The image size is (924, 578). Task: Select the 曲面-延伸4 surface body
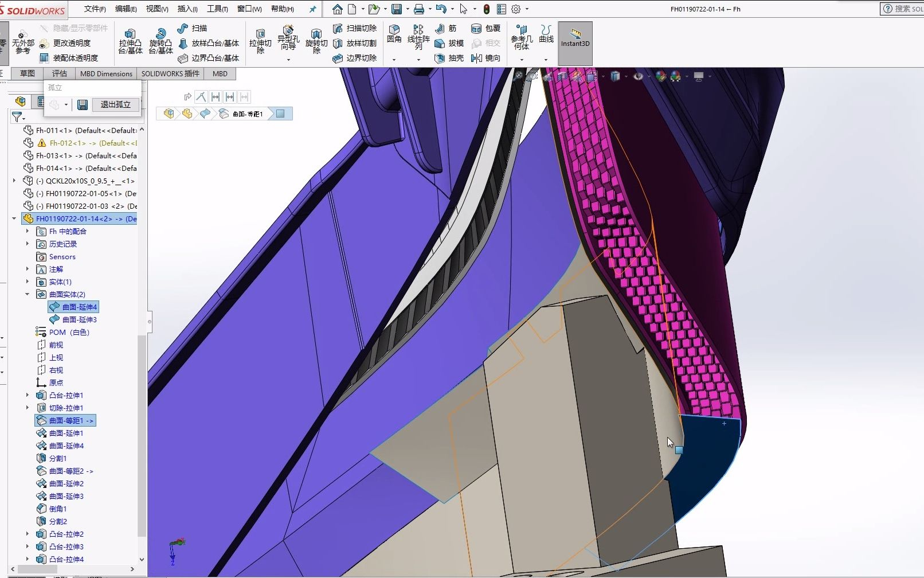[74, 307]
